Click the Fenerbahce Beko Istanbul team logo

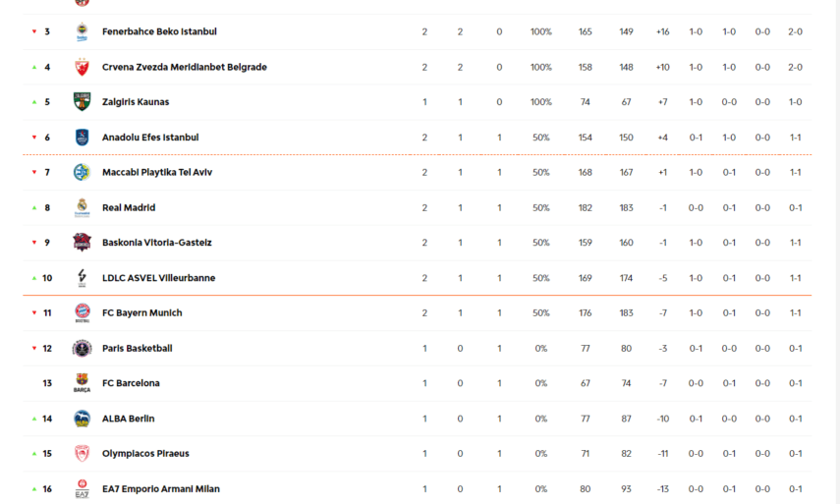click(82, 31)
